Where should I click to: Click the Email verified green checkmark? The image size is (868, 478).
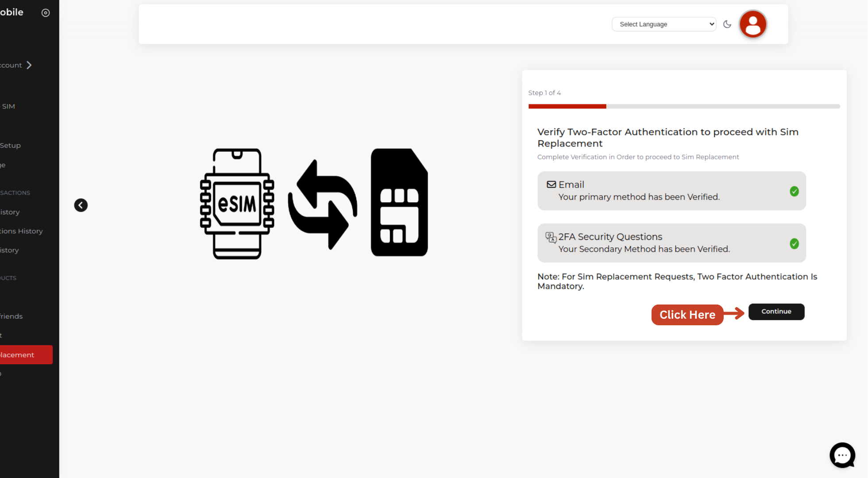794,191
